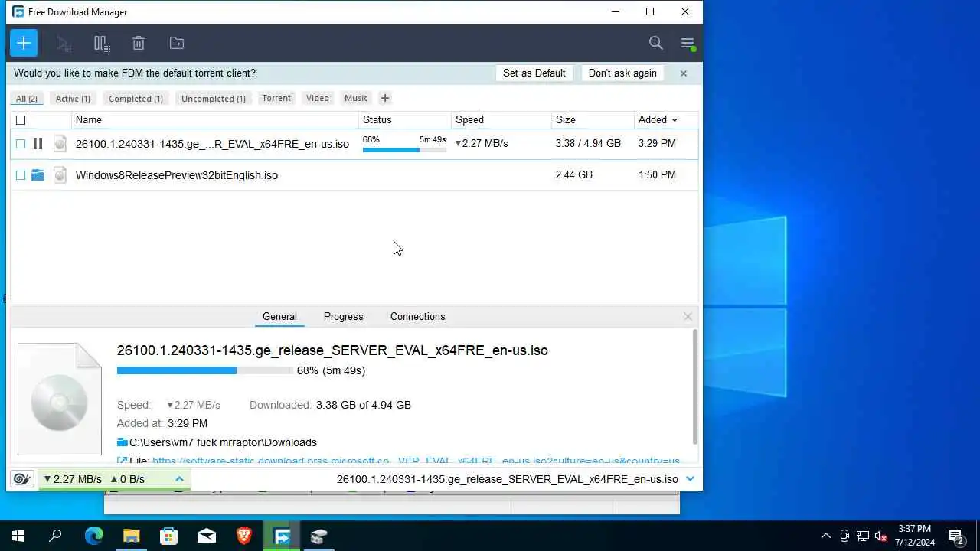Select the 26100.1.240331-1435 download row name
Screen dimensions: 980x551
[x=212, y=144]
